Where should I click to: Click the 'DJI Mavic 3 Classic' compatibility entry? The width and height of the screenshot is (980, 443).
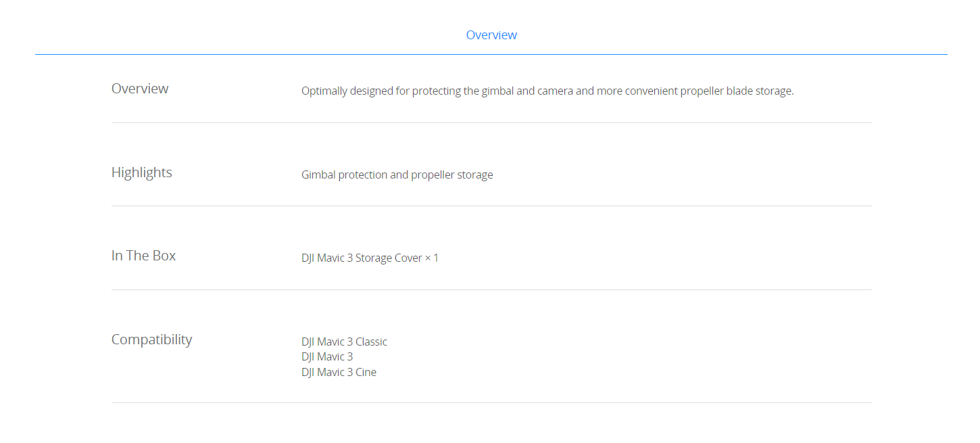coord(344,342)
